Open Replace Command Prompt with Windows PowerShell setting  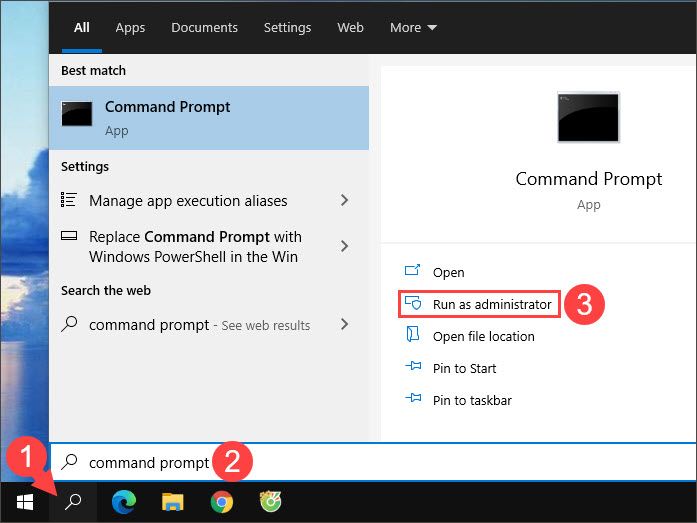click(209, 246)
